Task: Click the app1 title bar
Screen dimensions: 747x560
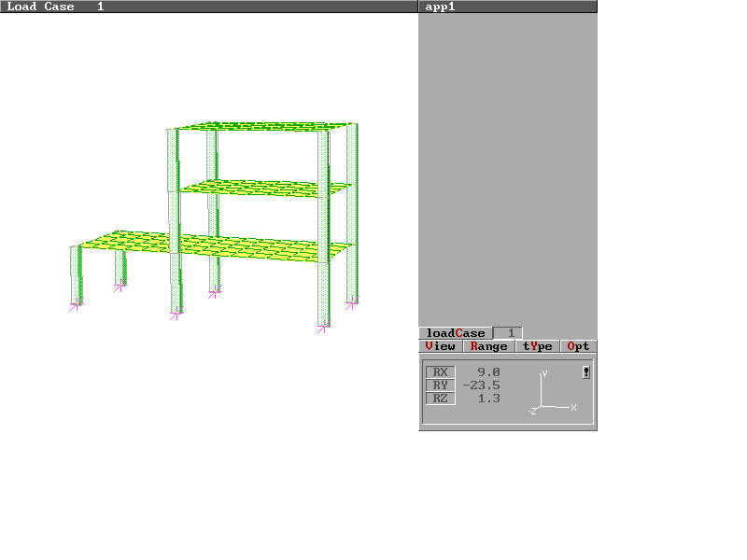Action: (507, 7)
